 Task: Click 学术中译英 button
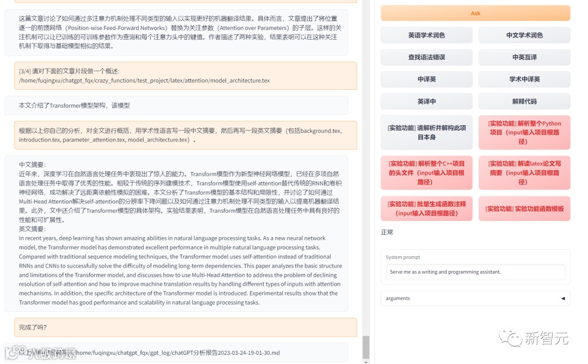(x=524, y=79)
